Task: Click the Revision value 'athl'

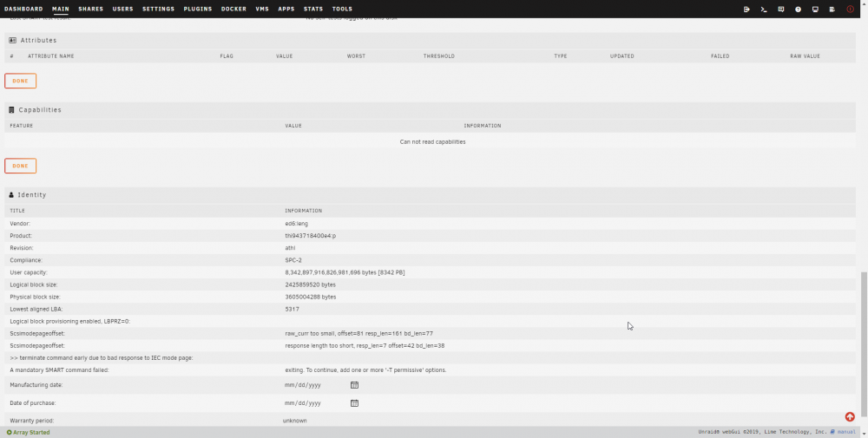Action: pyautogui.click(x=290, y=248)
